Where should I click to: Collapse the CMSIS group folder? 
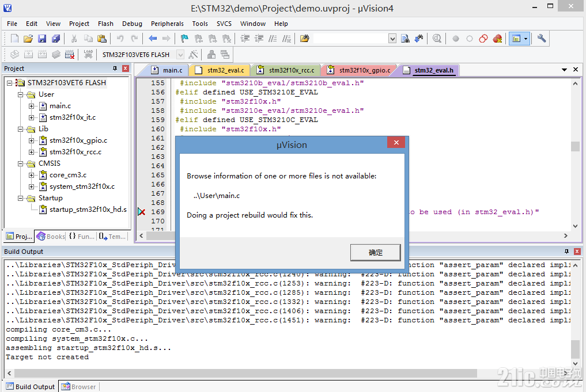point(21,163)
